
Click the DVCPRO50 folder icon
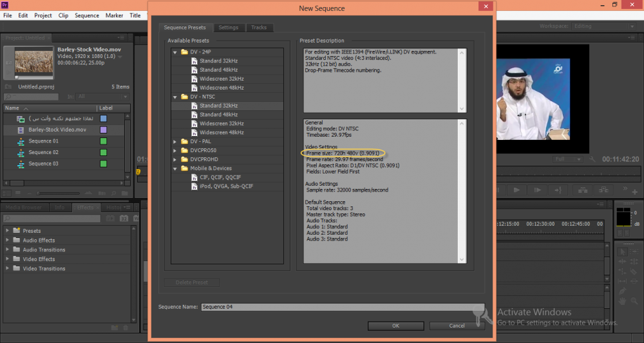click(184, 150)
